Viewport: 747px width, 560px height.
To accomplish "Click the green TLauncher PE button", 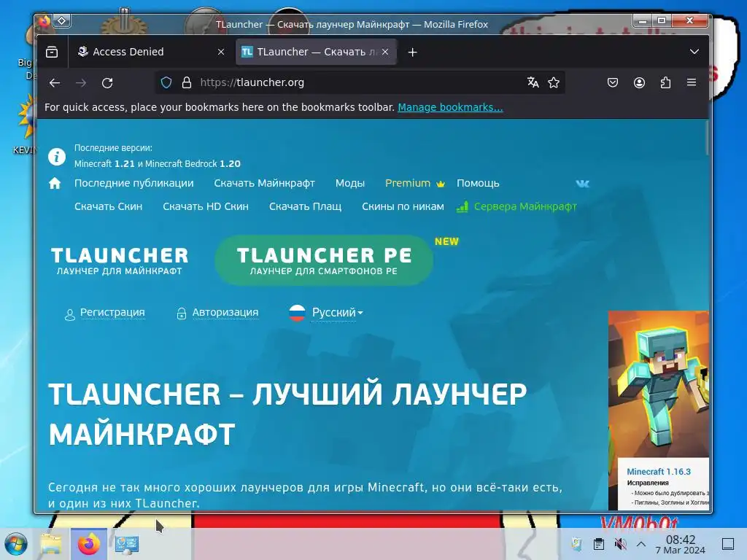I will [324, 260].
